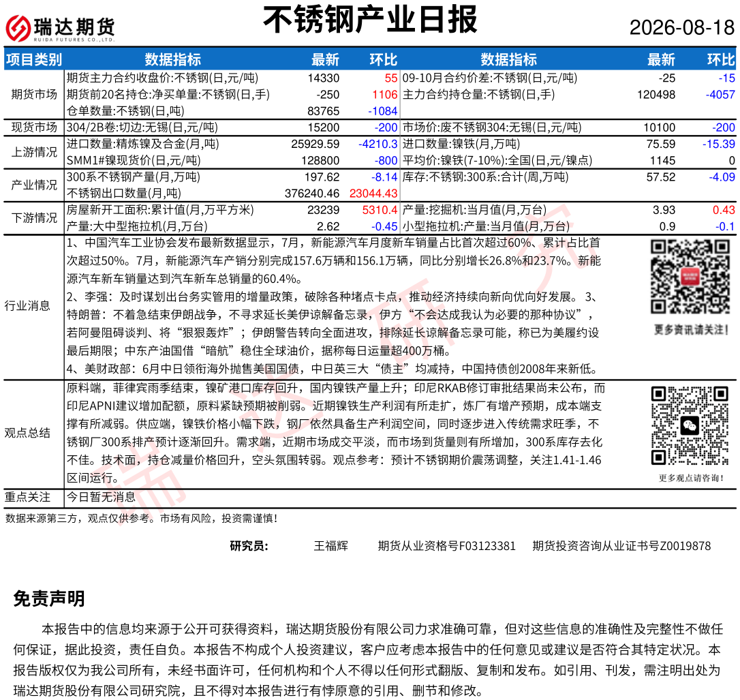Click the 免责声明 heading
This screenshot has width=740, height=700.
point(49,598)
